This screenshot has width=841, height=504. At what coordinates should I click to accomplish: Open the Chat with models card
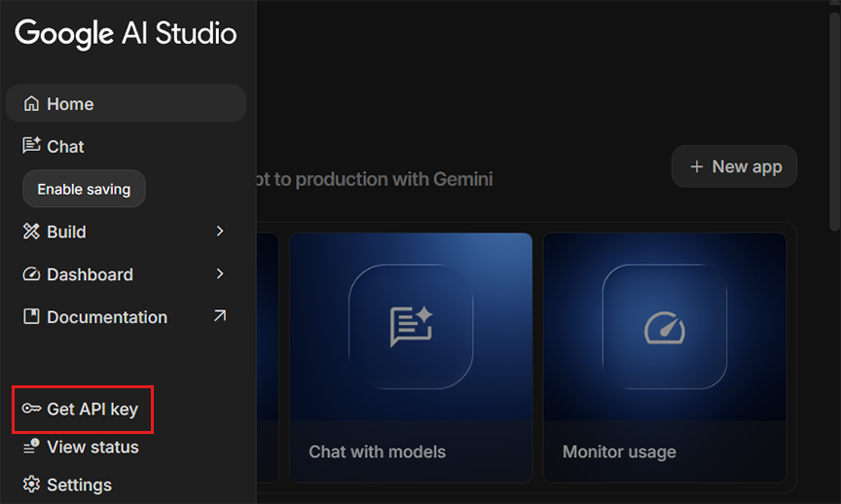pos(411,357)
